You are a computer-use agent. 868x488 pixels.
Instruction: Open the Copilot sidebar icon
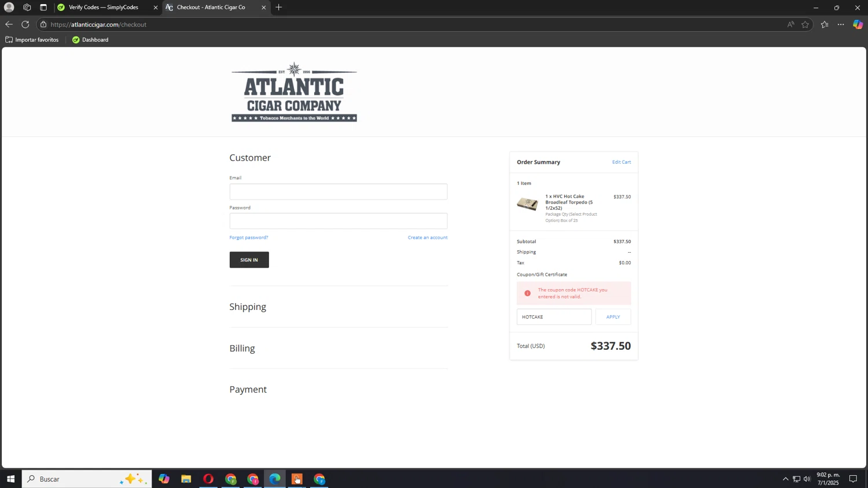(858, 24)
